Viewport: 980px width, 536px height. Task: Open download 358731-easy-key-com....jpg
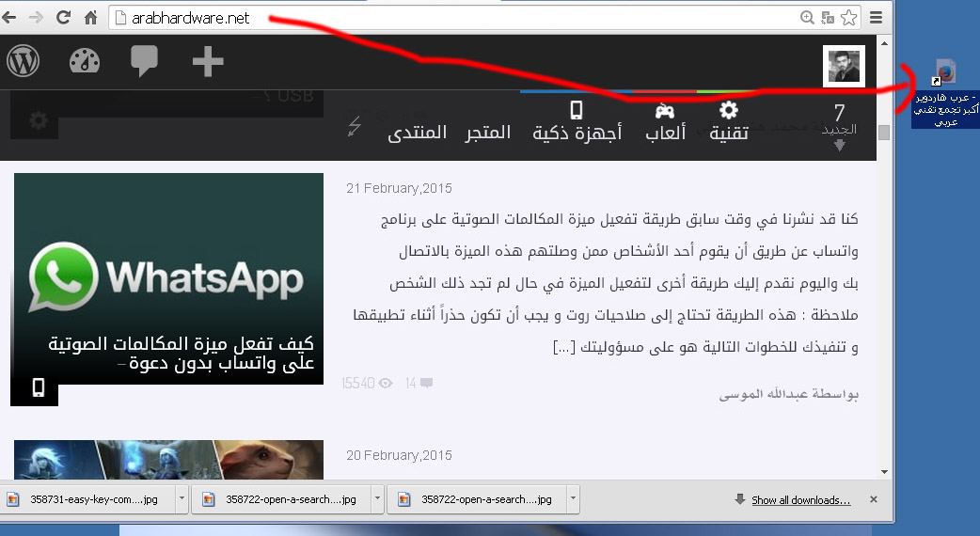tap(87, 499)
